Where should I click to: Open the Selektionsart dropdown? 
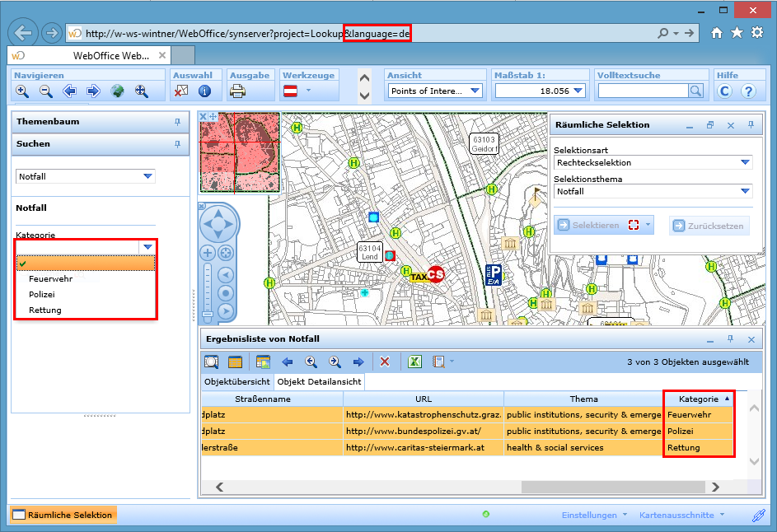(x=745, y=163)
